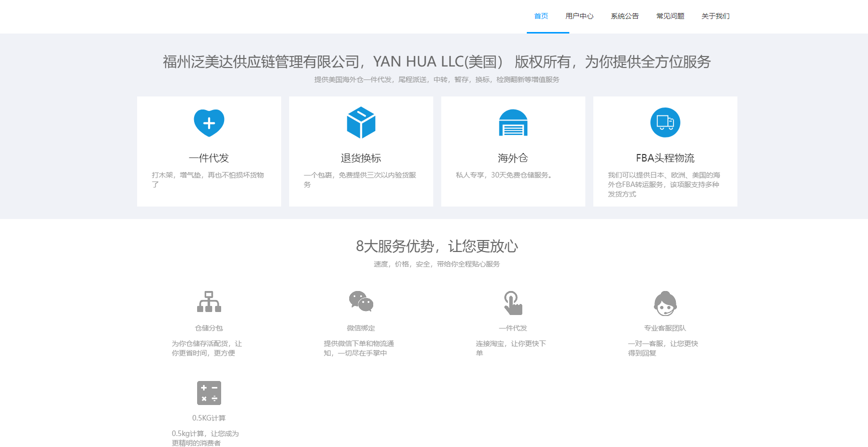
Task: Click the 0.5kg计算，让您成为 description
Action: pos(206,438)
